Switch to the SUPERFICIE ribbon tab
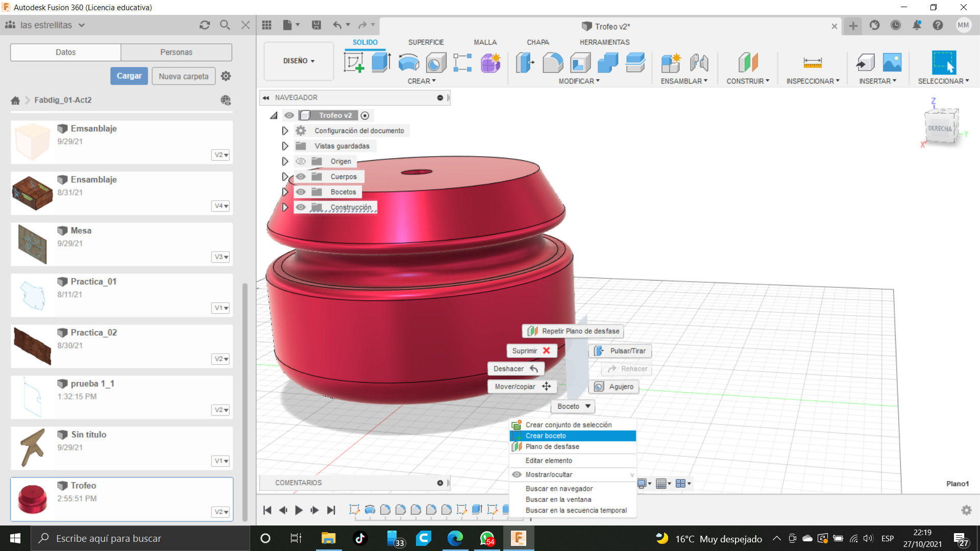 tap(426, 42)
